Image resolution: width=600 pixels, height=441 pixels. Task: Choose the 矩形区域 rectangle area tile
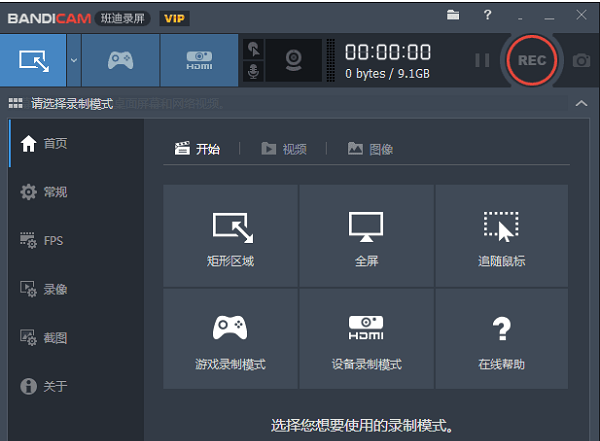click(x=230, y=236)
